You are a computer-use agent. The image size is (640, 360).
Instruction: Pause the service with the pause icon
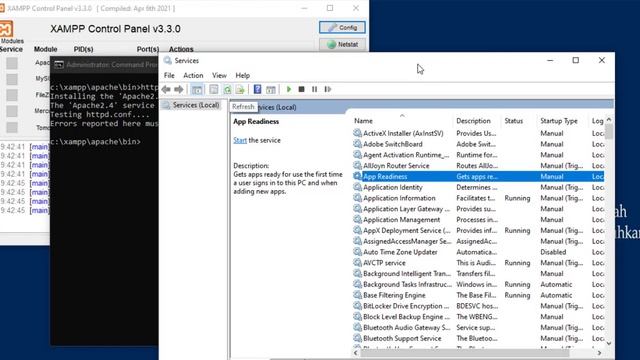tap(314, 89)
